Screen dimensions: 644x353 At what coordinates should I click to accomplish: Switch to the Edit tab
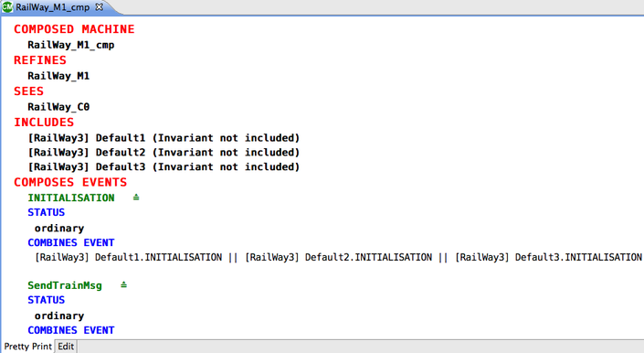tap(66, 347)
